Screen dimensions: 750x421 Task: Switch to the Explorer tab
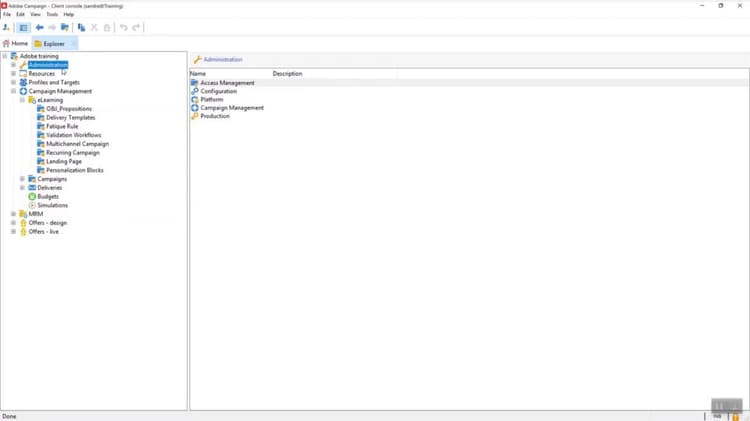point(54,44)
